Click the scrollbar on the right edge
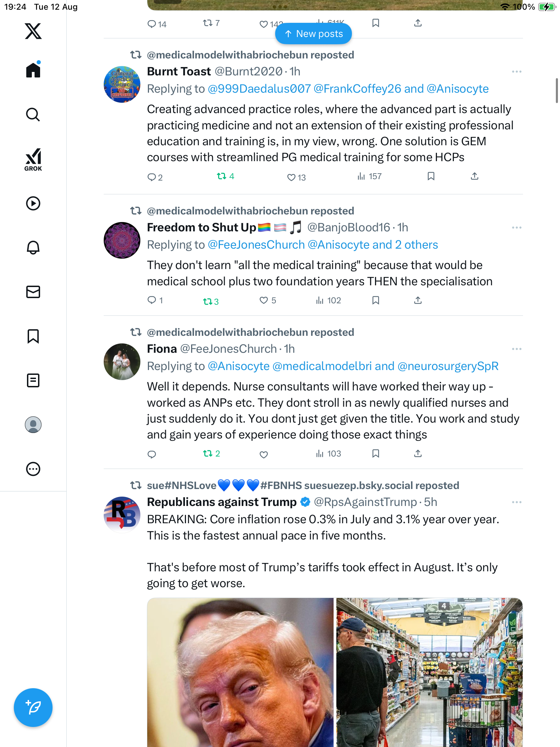The width and height of the screenshot is (560, 747). 556,91
